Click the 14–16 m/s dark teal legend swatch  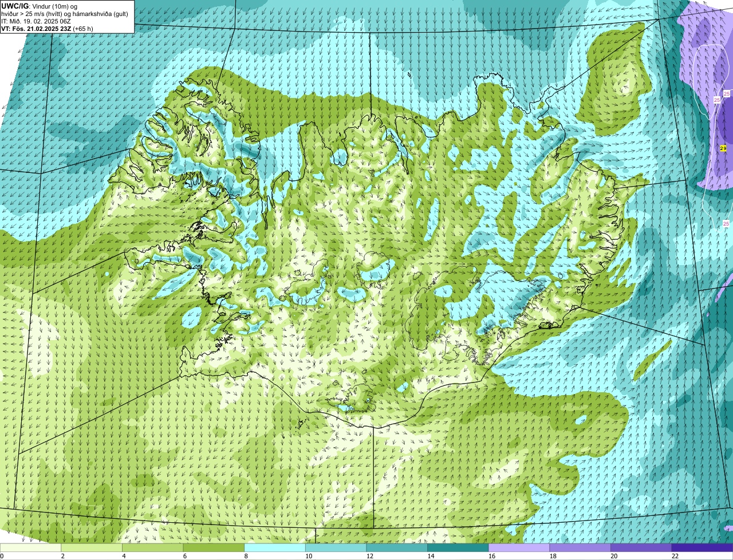coord(458,547)
